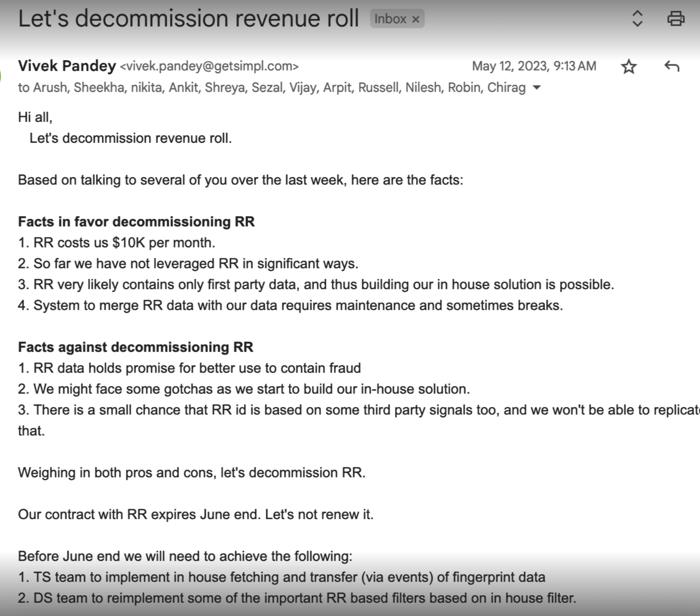Click the subject title "Let's decommission revenue roll"
The image size is (700, 616).
189,19
